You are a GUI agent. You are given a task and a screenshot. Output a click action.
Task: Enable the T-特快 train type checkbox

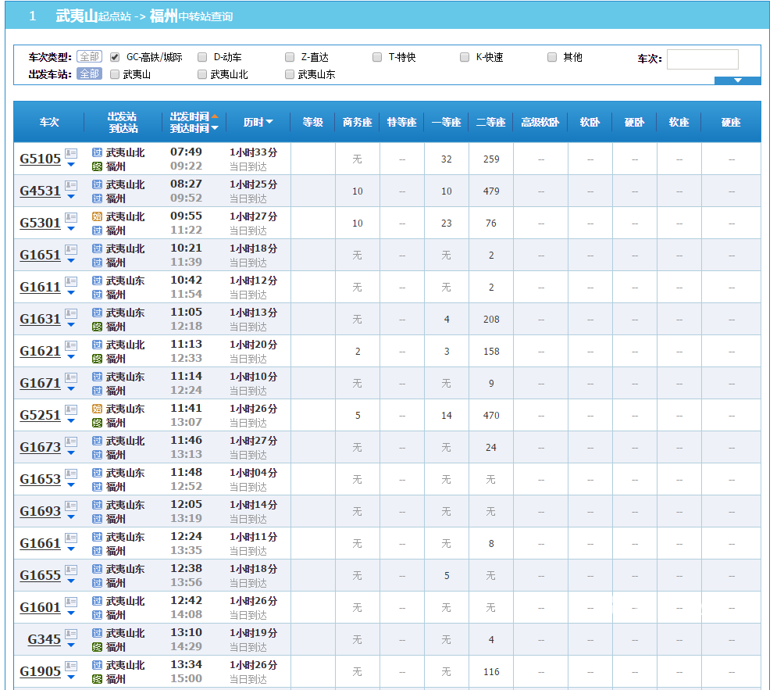pyautogui.click(x=377, y=57)
